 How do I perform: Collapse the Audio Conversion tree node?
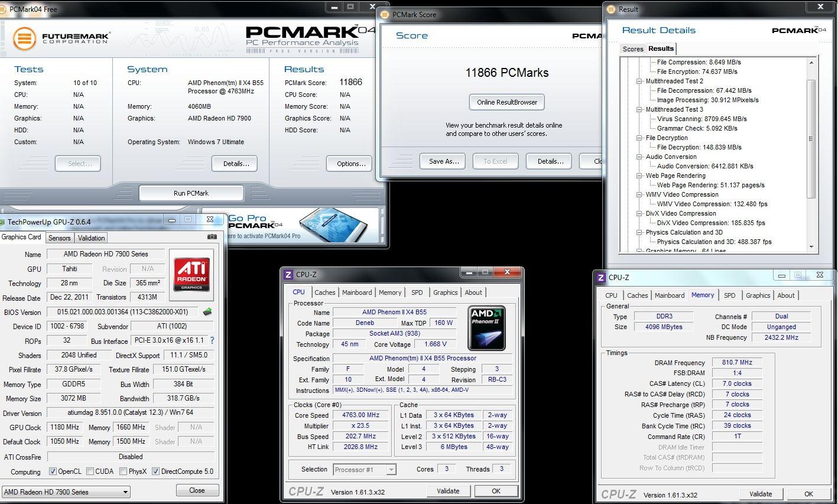pyautogui.click(x=639, y=157)
